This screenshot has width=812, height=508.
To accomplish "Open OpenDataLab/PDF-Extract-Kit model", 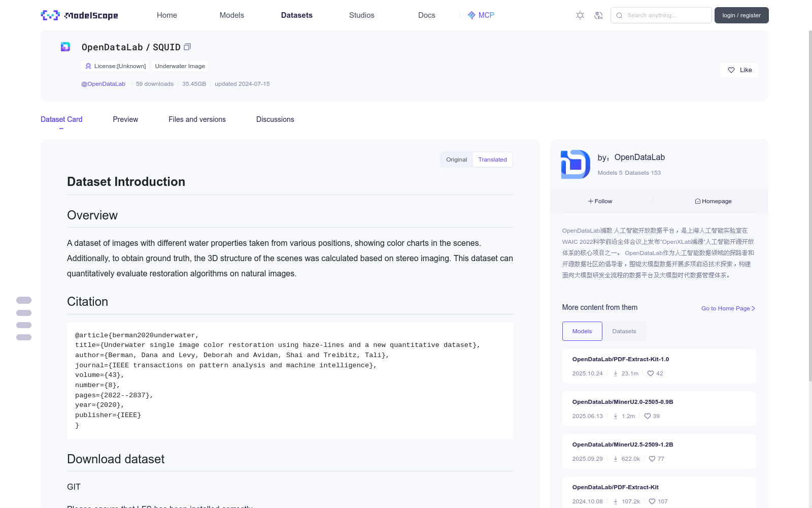I will click(616, 487).
